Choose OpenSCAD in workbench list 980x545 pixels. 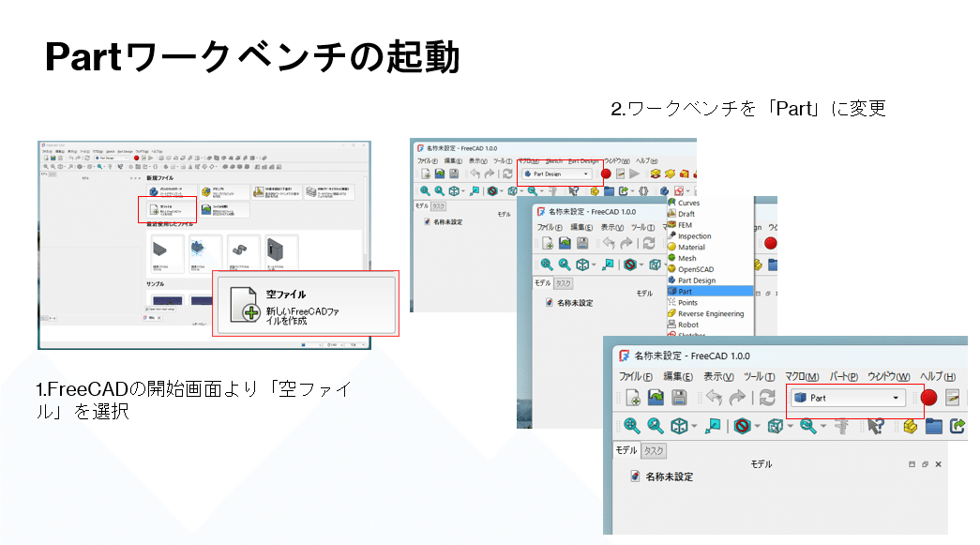(710, 269)
